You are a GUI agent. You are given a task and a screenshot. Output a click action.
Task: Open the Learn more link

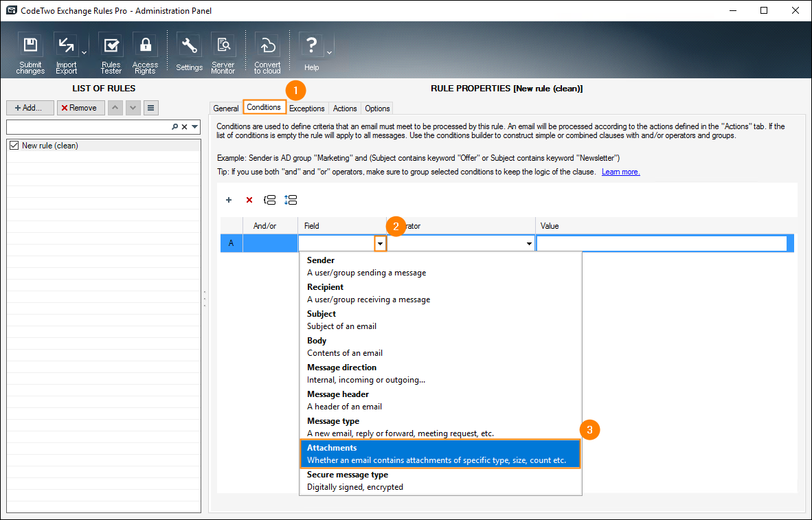click(x=621, y=172)
